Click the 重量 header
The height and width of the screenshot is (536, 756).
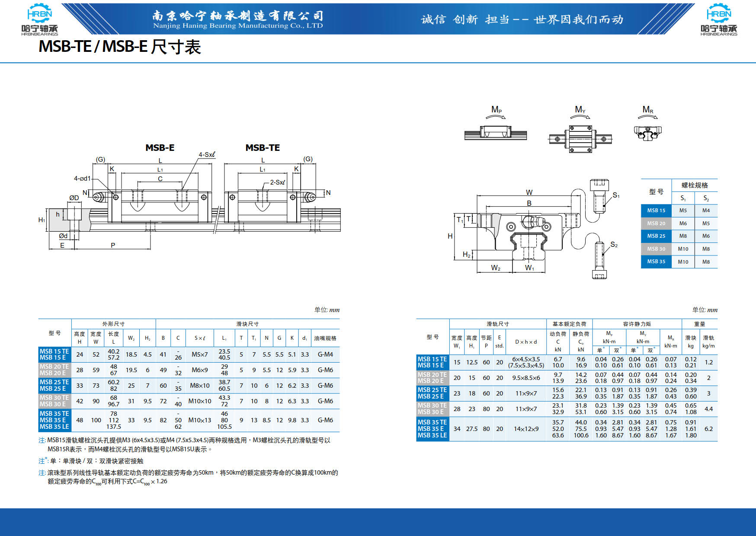[699, 324]
